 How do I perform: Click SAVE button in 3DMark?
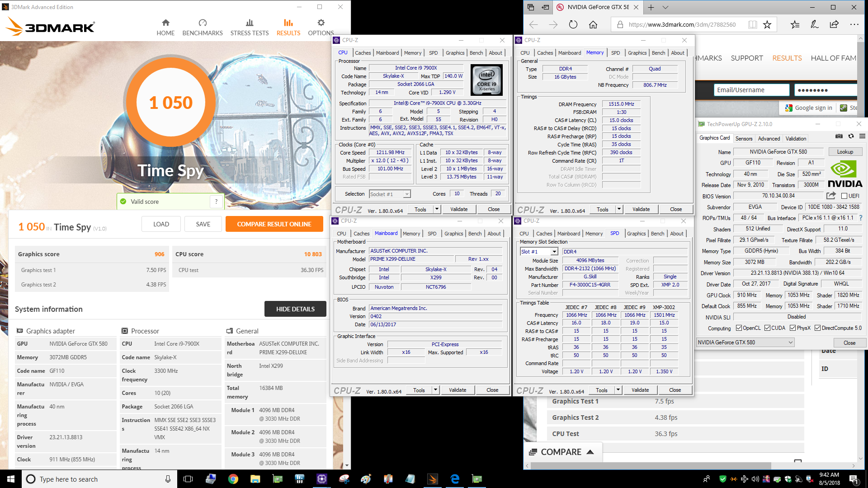tap(203, 224)
